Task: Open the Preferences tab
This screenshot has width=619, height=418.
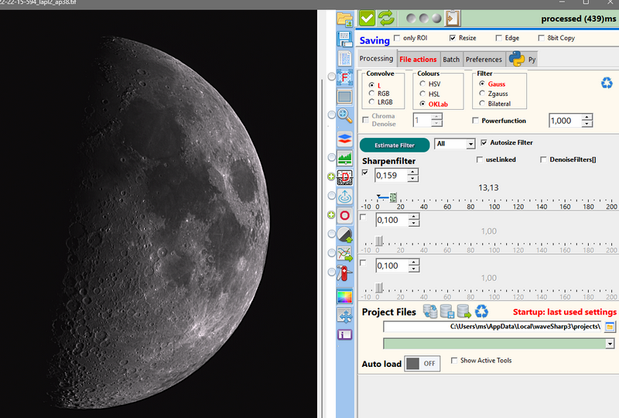Action: point(484,59)
